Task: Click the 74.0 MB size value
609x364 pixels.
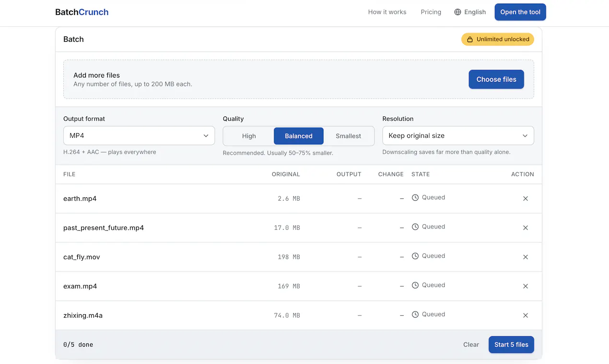Action: 287,315
